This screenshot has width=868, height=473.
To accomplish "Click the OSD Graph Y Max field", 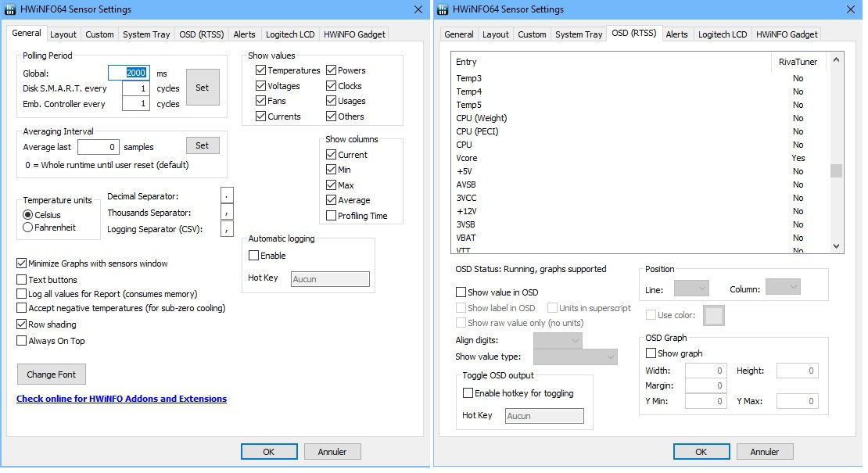I will [797, 401].
